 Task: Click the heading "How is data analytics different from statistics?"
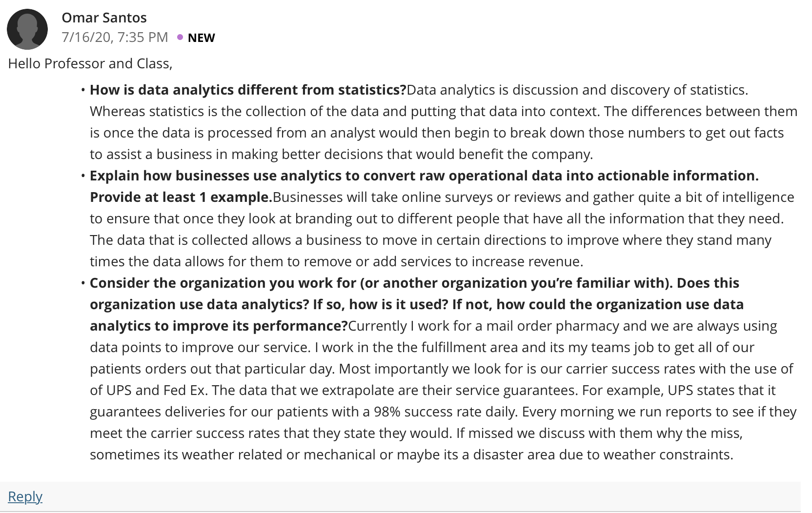(248, 90)
